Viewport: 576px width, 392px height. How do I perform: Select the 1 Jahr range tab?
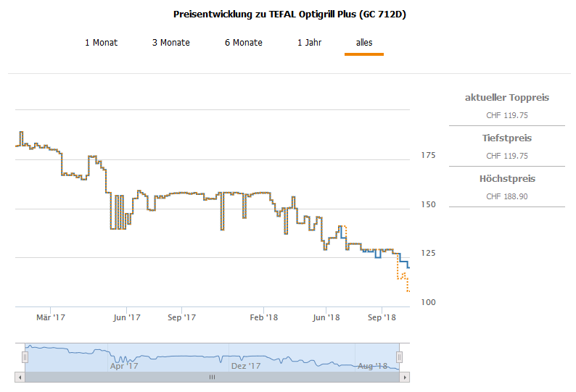(x=309, y=43)
